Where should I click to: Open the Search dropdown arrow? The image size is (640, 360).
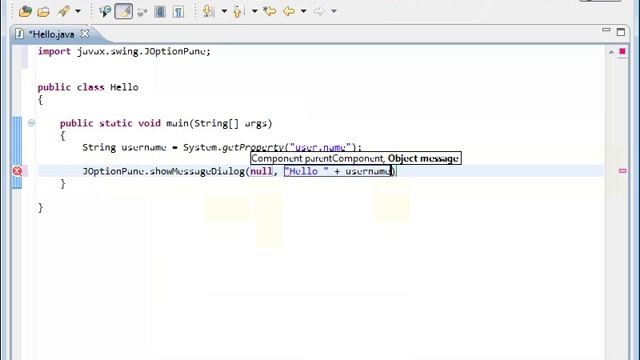pyautogui.click(x=78, y=11)
